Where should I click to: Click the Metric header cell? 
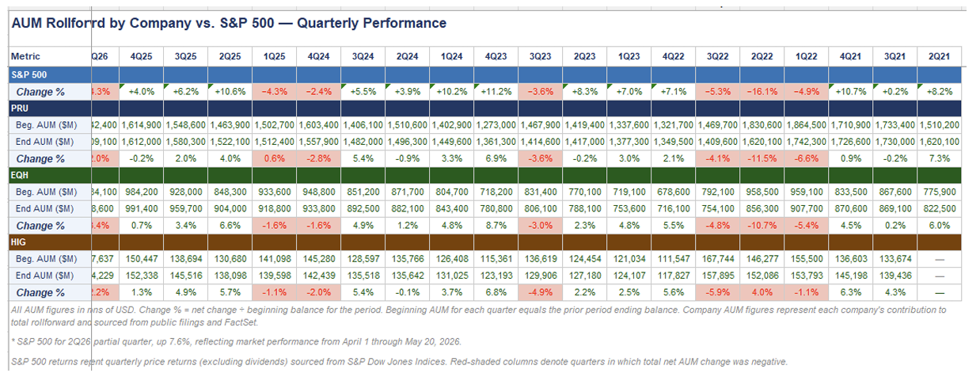(49, 57)
